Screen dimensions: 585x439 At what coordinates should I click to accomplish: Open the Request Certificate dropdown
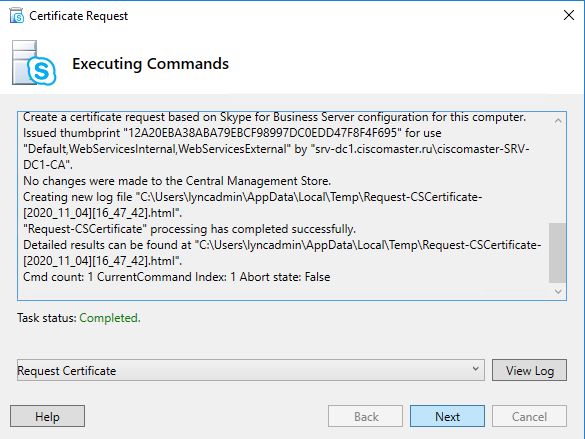[x=251, y=370]
